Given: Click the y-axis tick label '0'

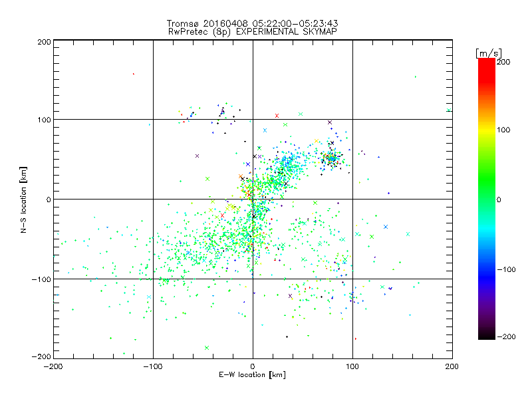Looking at the screenshot, I should pyautogui.click(x=49, y=199).
